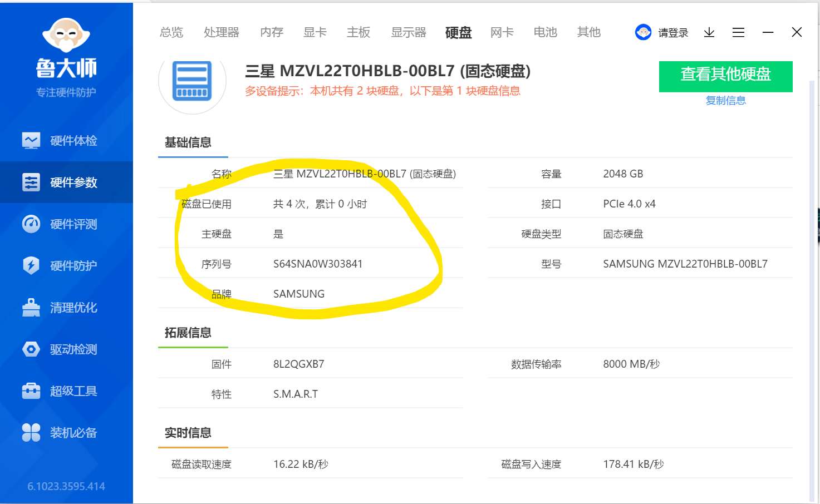Click the 装机必备 sidebar label
This screenshot has height=504, width=820.
tap(73, 432)
